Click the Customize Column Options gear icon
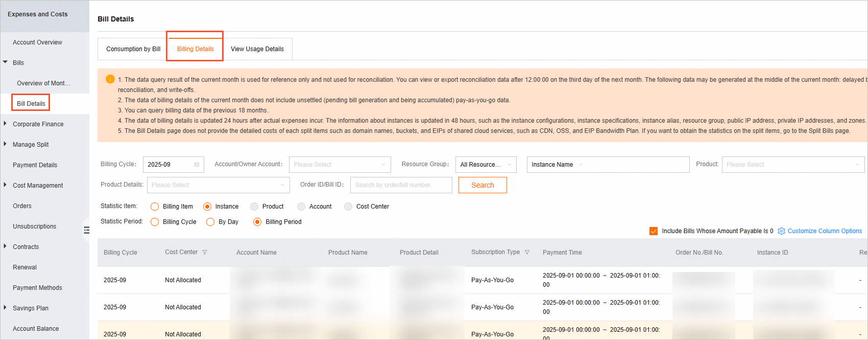The width and height of the screenshot is (868, 340). pyautogui.click(x=781, y=231)
